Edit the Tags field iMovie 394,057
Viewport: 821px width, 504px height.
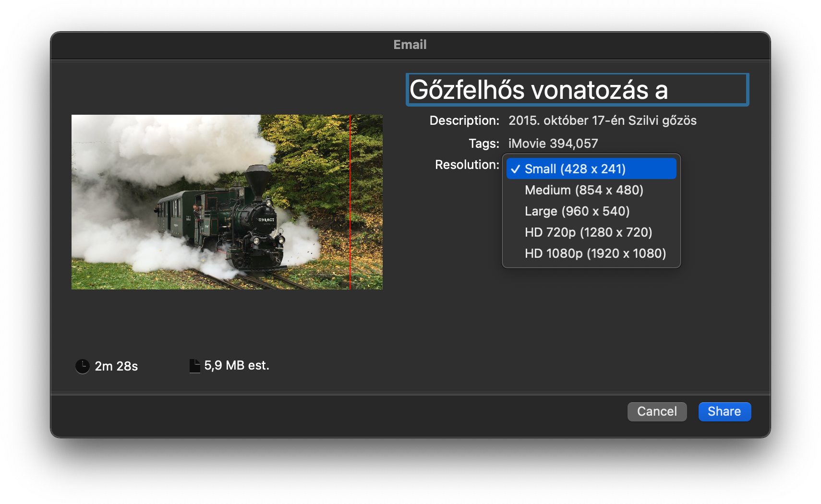[x=553, y=144]
